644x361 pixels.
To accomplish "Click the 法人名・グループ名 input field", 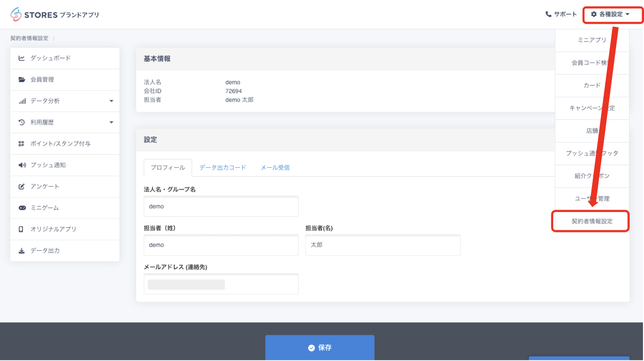I will click(221, 207).
